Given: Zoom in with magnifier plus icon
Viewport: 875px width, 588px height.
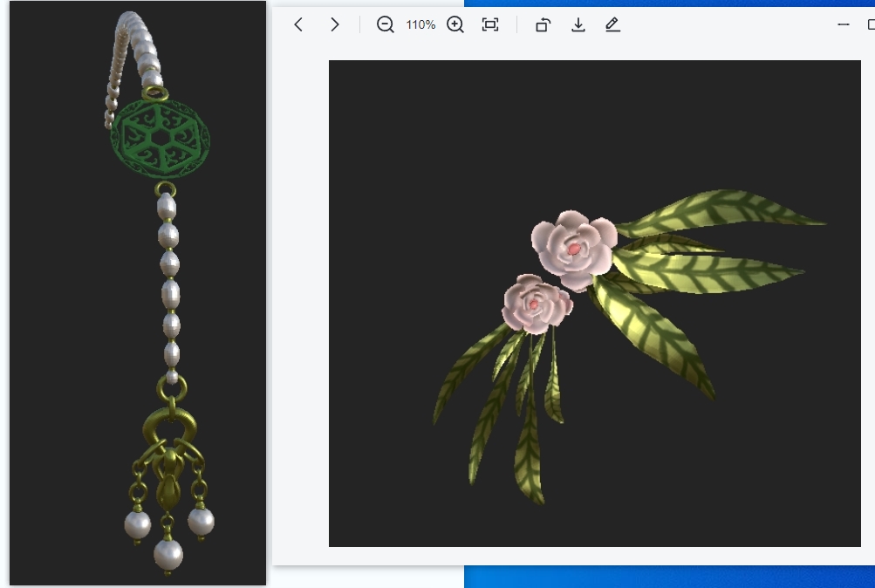Looking at the screenshot, I should point(455,24).
